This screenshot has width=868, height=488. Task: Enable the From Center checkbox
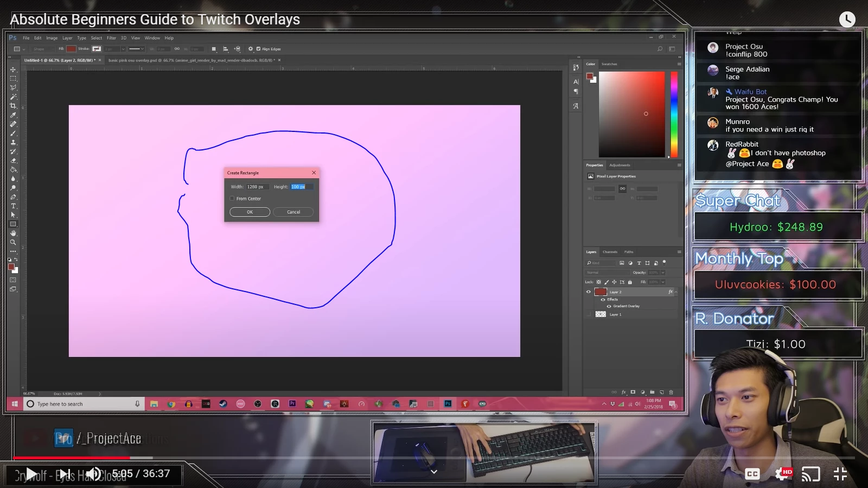click(x=232, y=199)
